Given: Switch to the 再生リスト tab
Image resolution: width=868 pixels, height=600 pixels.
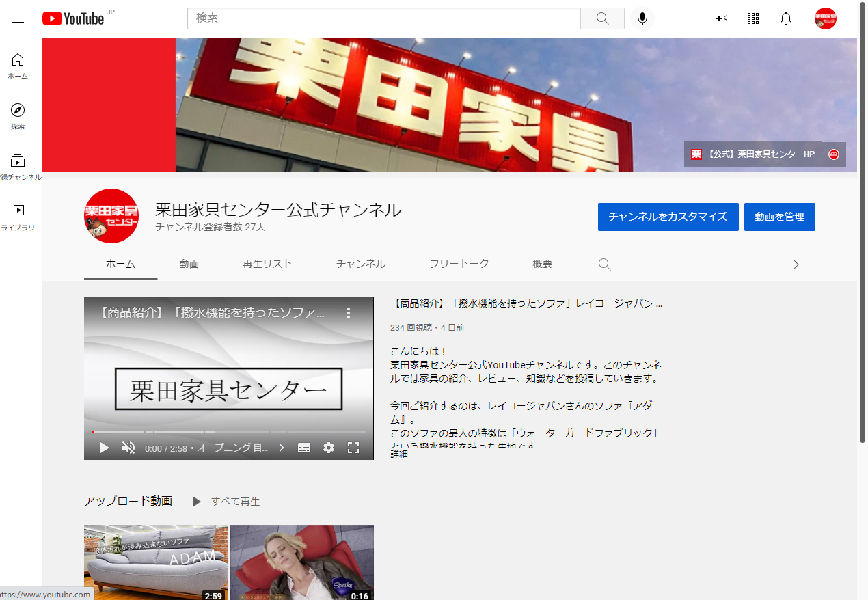Looking at the screenshot, I should 267,264.
